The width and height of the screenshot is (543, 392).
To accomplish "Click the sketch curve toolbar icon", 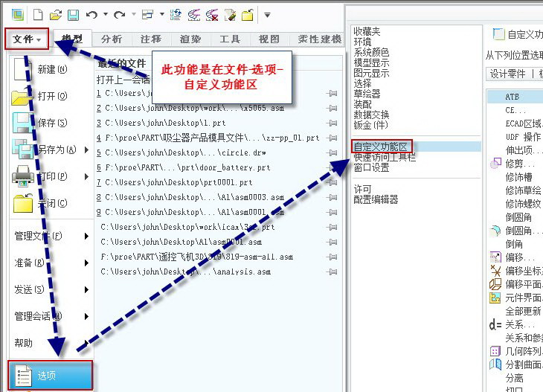I will click(194, 15).
